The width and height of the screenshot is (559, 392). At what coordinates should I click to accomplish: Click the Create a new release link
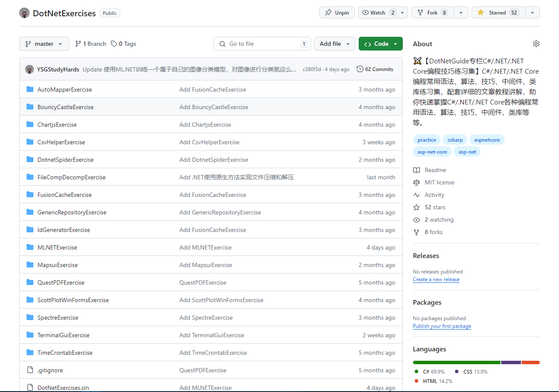[436, 279]
